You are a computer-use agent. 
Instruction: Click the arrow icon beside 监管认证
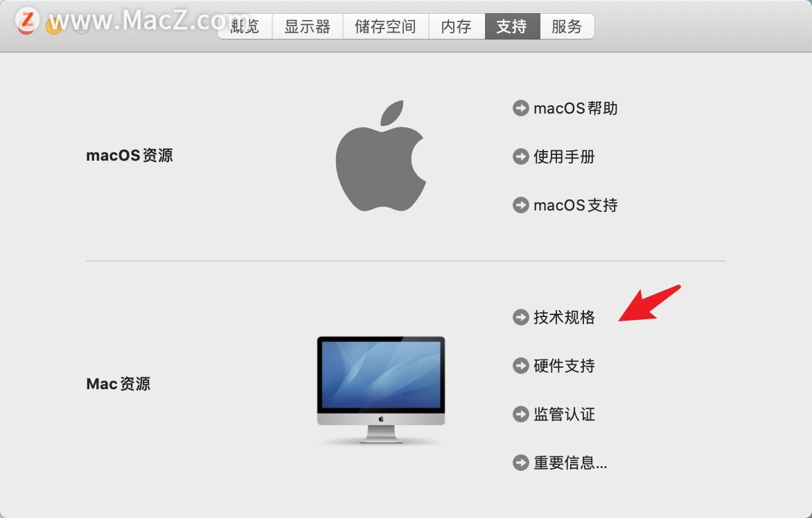pyautogui.click(x=520, y=414)
